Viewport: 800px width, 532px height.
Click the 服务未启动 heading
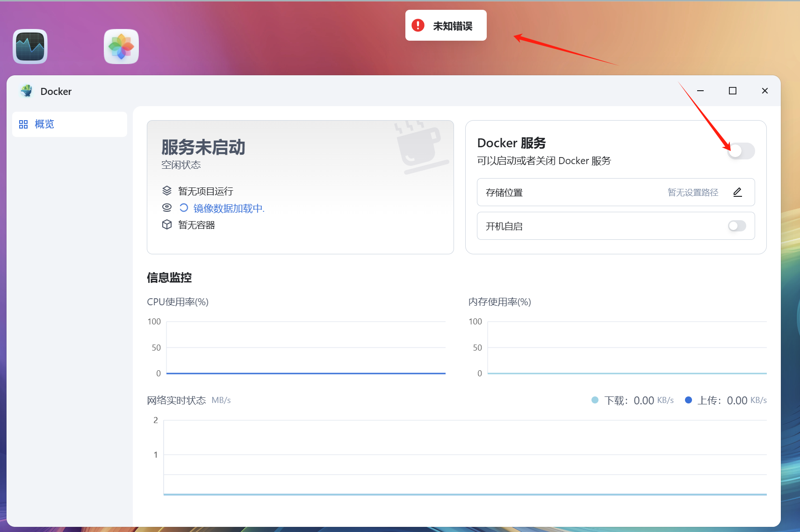click(x=203, y=147)
